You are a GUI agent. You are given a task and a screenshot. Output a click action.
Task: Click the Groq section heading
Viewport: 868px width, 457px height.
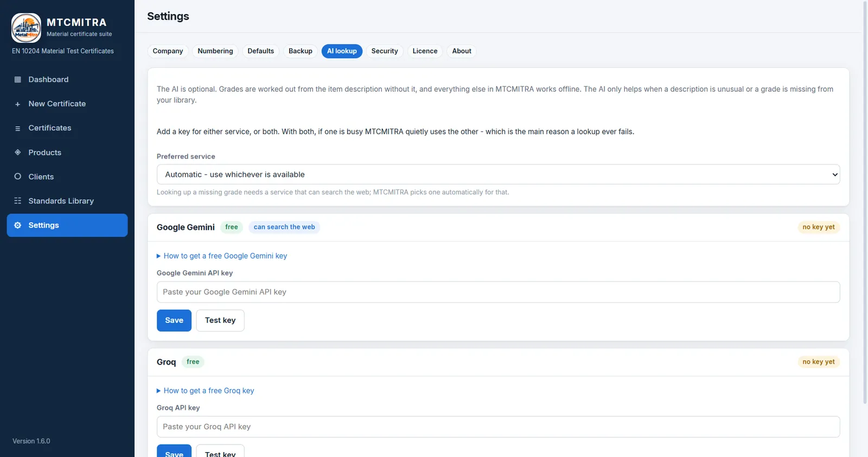167,362
